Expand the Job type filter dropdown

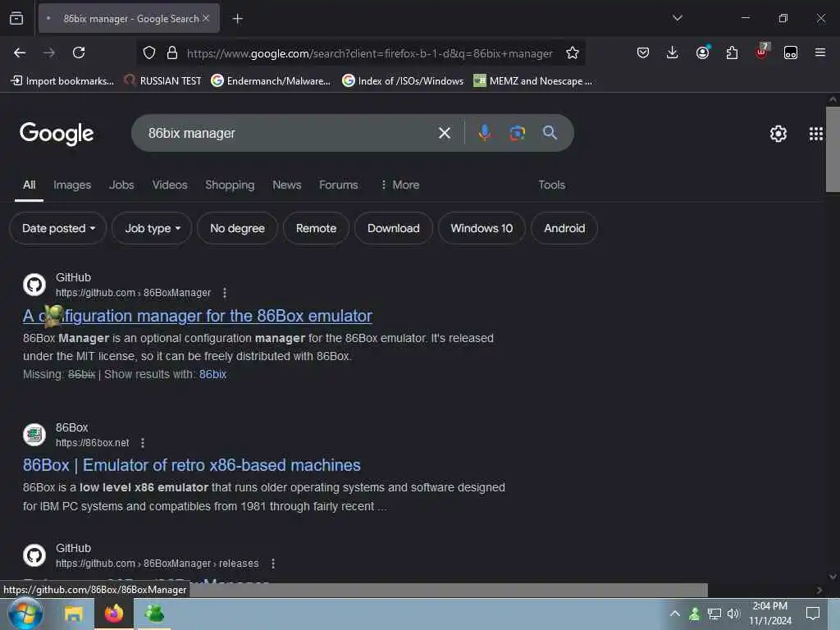click(x=152, y=228)
